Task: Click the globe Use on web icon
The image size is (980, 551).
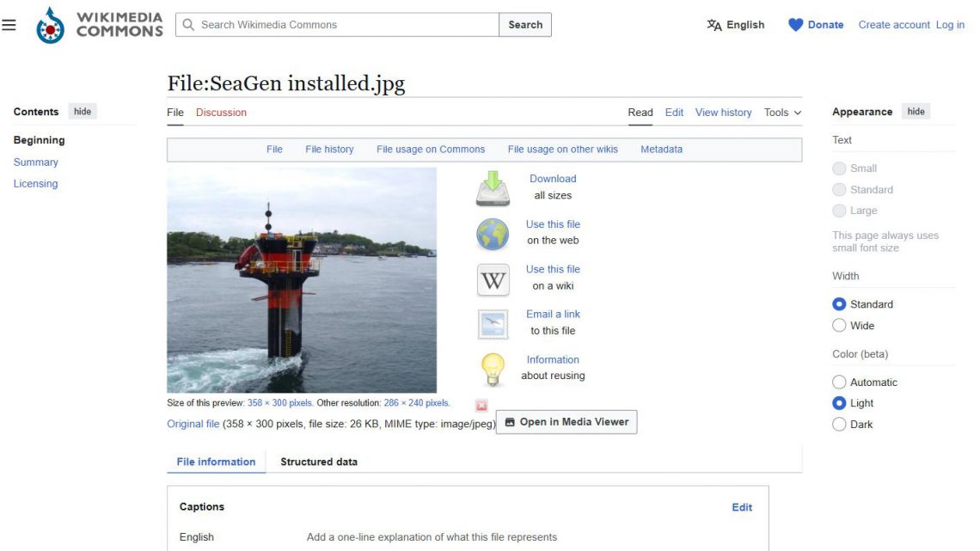Action: point(493,235)
